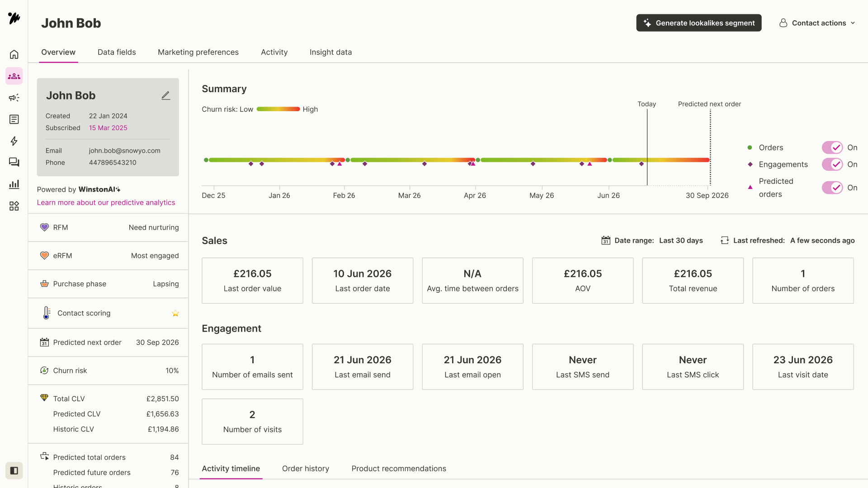Click the Last visit date card

tap(803, 367)
